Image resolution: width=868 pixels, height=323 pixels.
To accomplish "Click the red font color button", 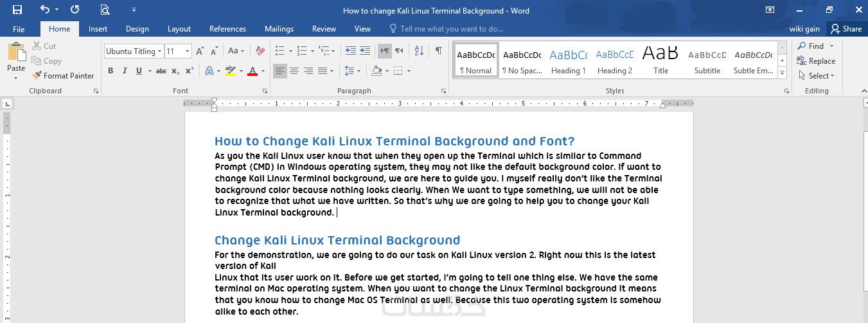I will click(252, 71).
